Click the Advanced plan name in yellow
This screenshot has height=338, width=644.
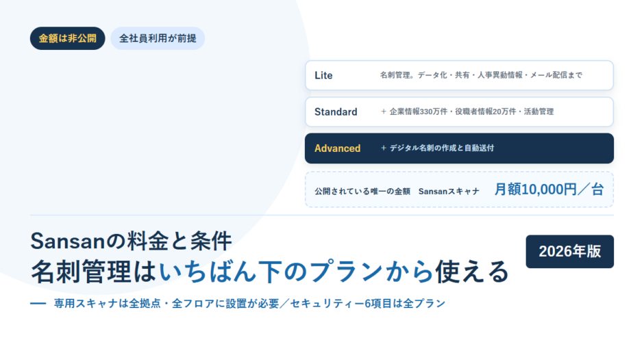(x=338, y=148)
